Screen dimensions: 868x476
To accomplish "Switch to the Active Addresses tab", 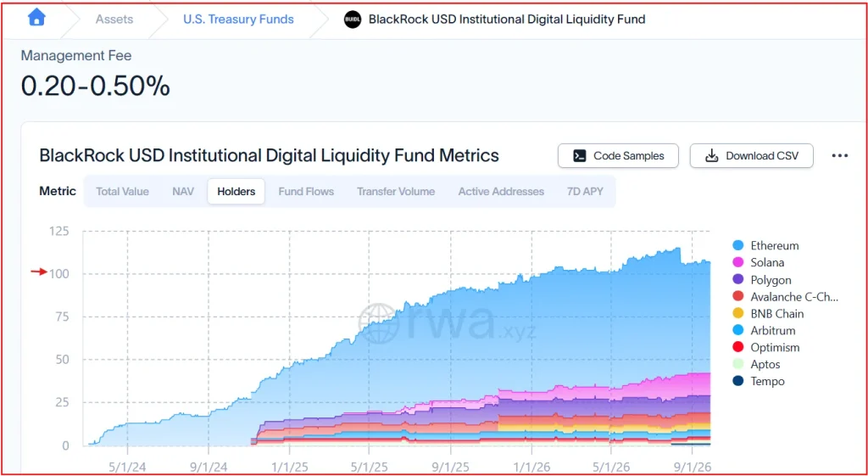I will point(501,192).
